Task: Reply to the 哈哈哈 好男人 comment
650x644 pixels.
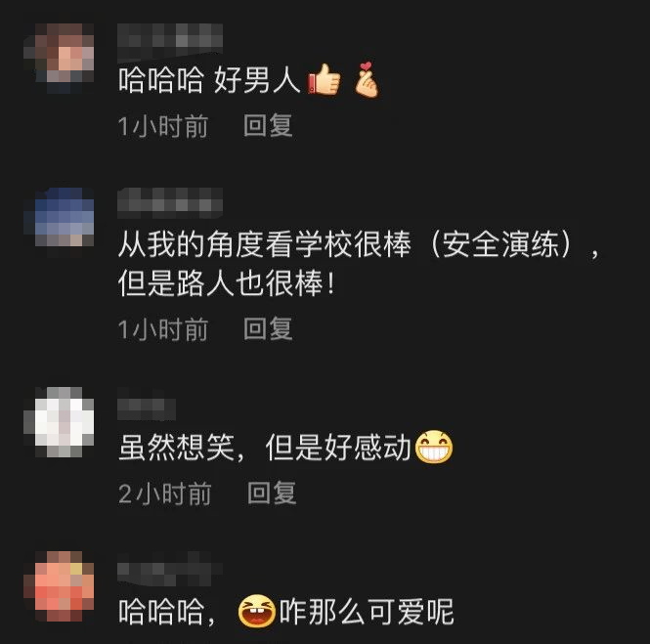Action: tap(268, 125)
